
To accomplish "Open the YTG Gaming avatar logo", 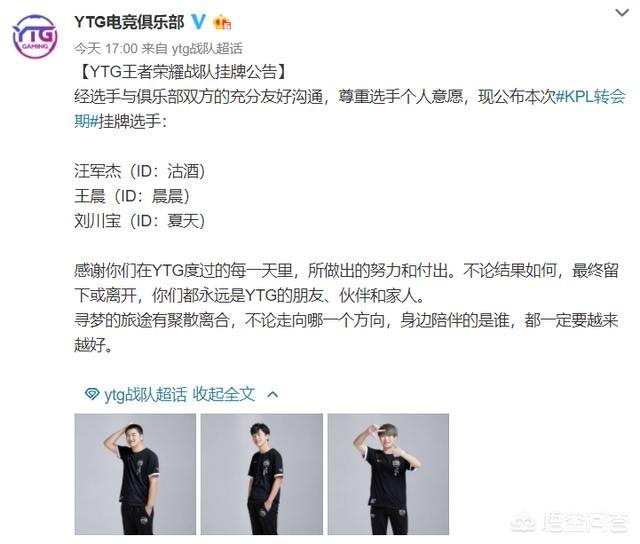I will pos(35,37).
